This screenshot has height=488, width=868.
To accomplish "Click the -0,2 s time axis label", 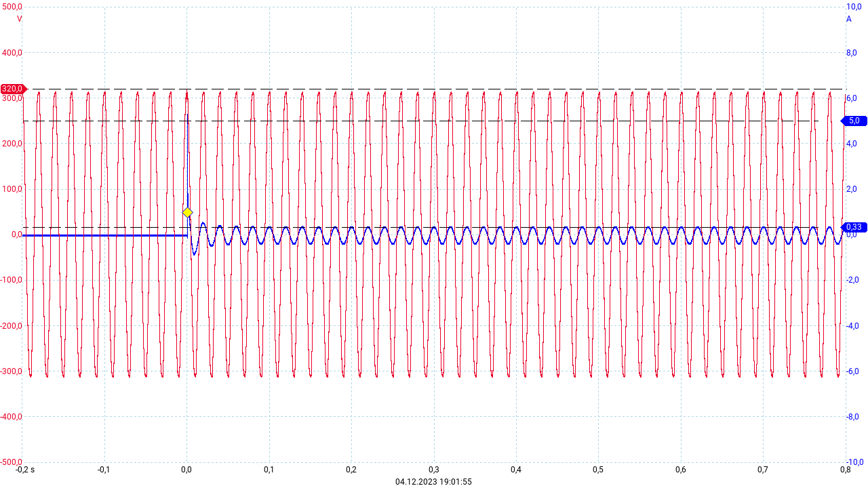I will tap(26, 470).
